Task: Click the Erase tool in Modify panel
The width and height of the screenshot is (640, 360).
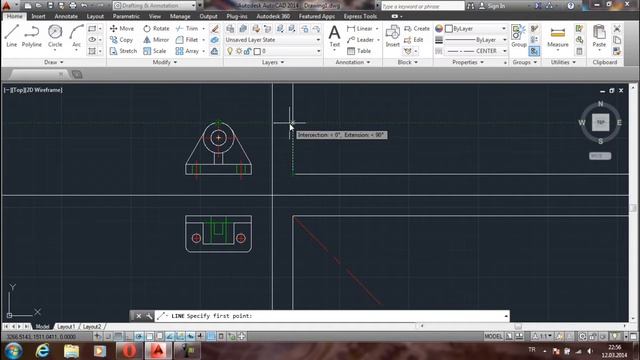Action: click(x=215, y=29)
